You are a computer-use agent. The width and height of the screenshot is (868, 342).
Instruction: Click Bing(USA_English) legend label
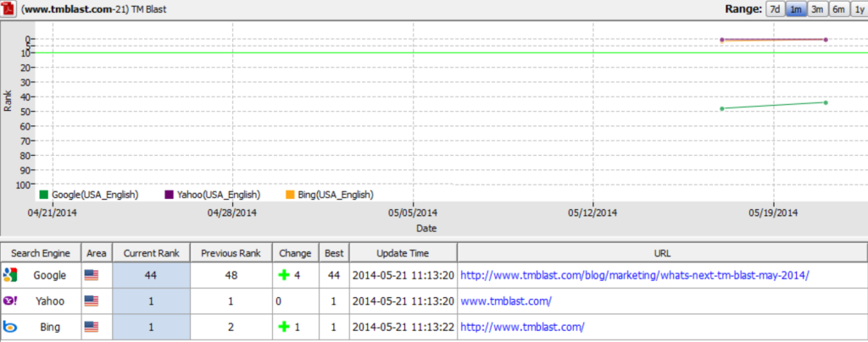tap(336, 195)
